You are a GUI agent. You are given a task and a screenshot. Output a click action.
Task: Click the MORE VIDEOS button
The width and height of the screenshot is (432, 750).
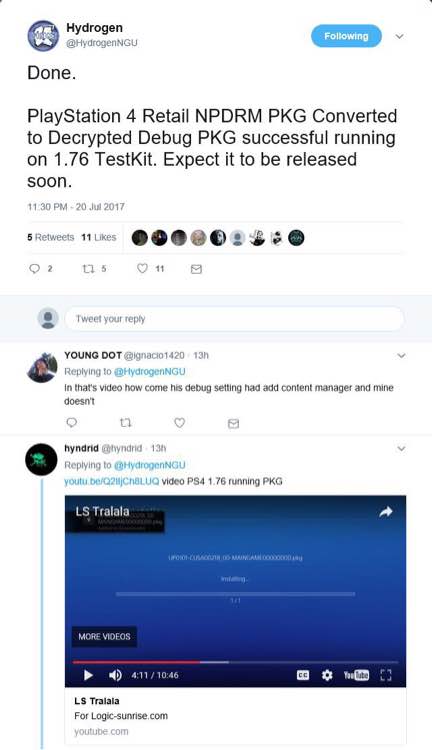[x=104, y=637]
